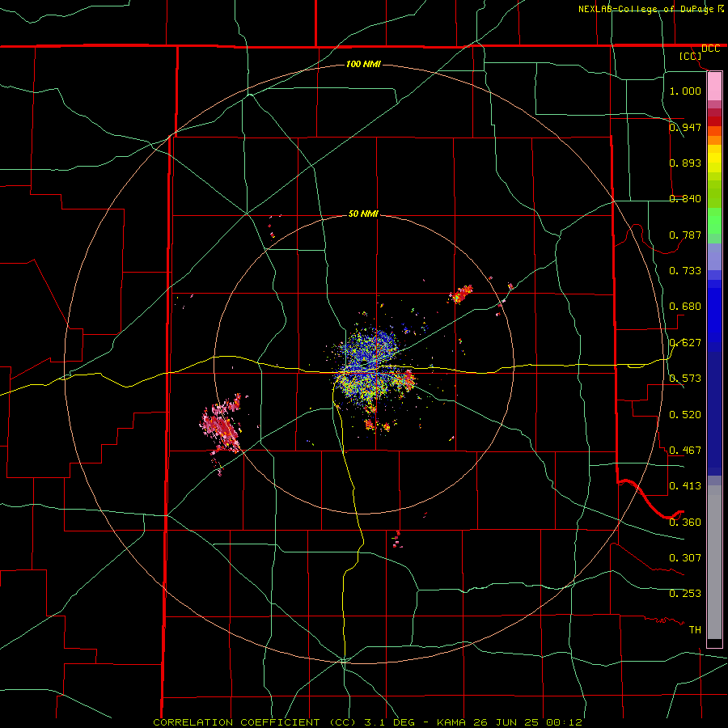The height and width of the screenshot is (728, 728).
Task: Select the 0.840 legend value
Action: tap(685, 198)
